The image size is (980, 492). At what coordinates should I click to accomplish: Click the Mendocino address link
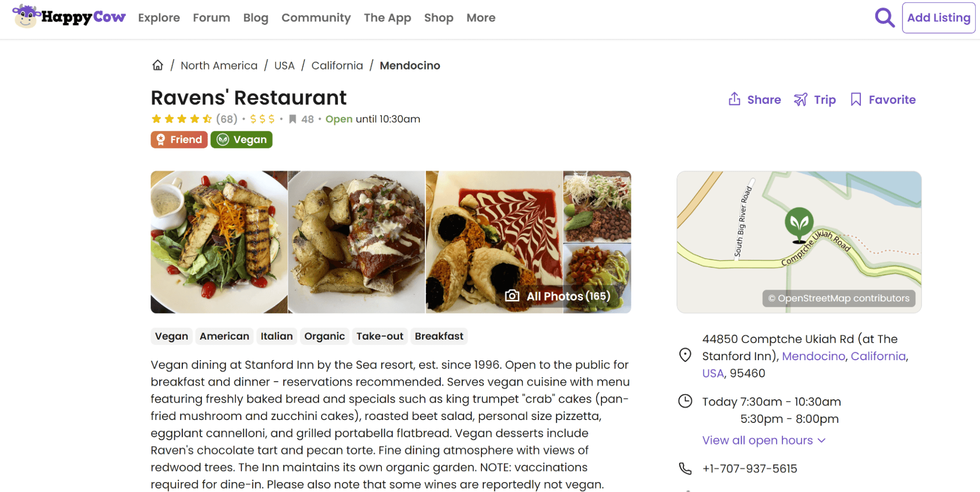click(813, 356)
